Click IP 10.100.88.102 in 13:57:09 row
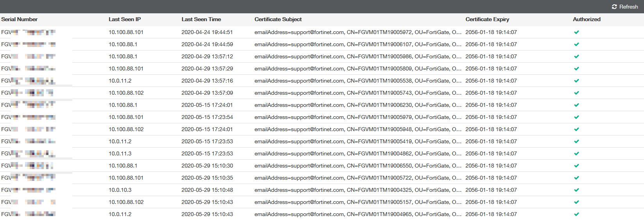The width and height of the screenshot is (644, 220). coord(126,93)
